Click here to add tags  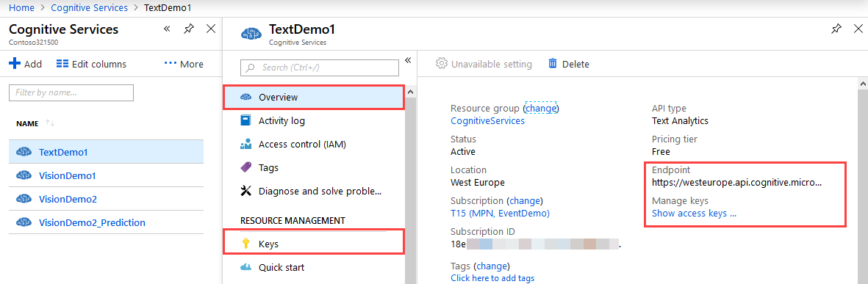(x=492, y=278)
